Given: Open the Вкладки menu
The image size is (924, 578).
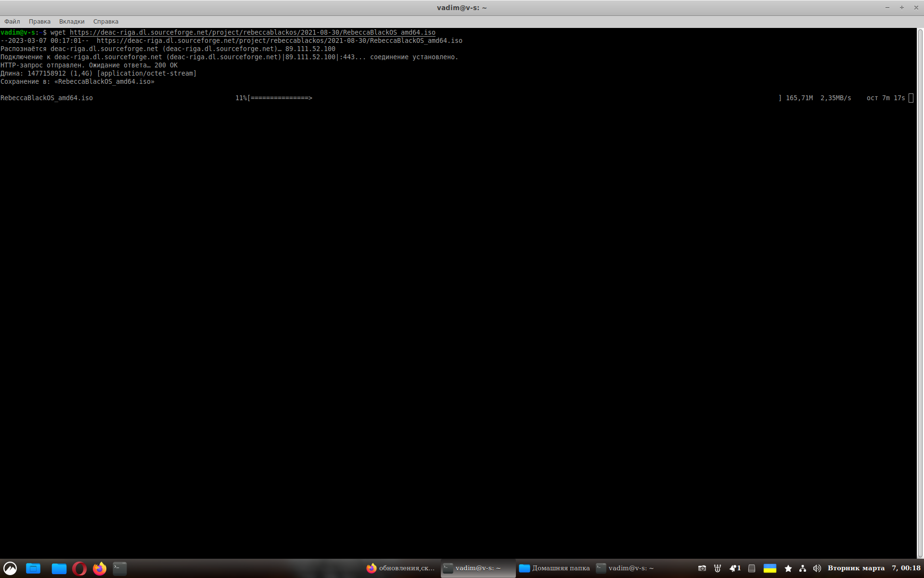Looking at the screenshot, I should tap(72, 21).
